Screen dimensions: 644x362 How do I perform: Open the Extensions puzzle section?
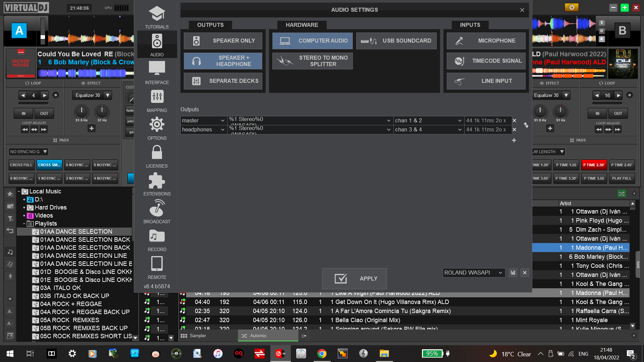point(157,184)
